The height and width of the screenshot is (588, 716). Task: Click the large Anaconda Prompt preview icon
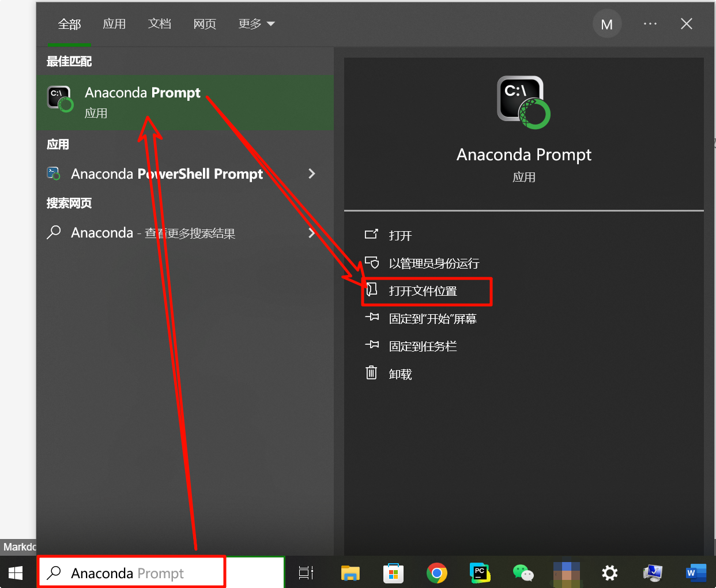(x=523, y=103)
